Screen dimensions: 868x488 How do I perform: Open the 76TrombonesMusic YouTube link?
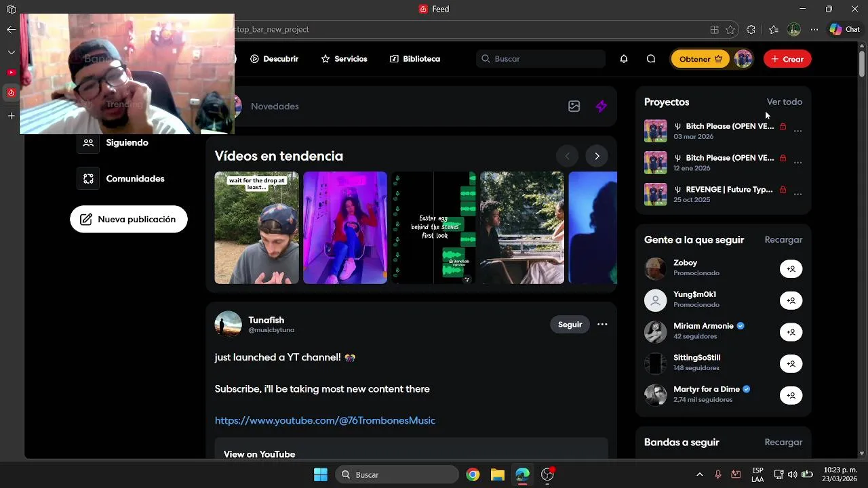coord(325,421)
